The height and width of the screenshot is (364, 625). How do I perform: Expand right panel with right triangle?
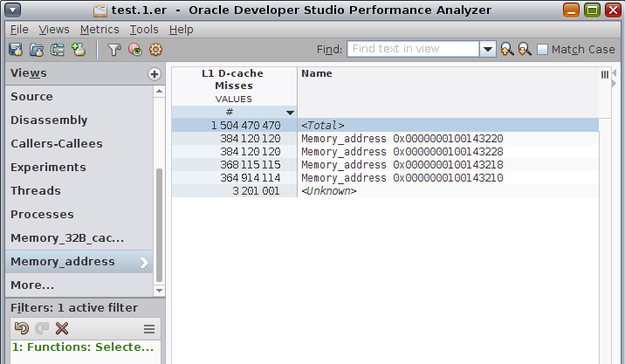coord(614,83)
